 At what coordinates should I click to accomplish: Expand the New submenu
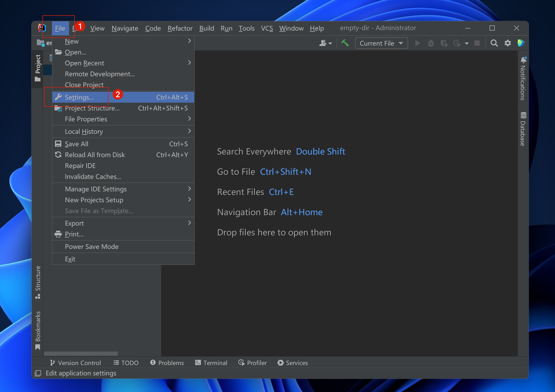pos(123,41)
